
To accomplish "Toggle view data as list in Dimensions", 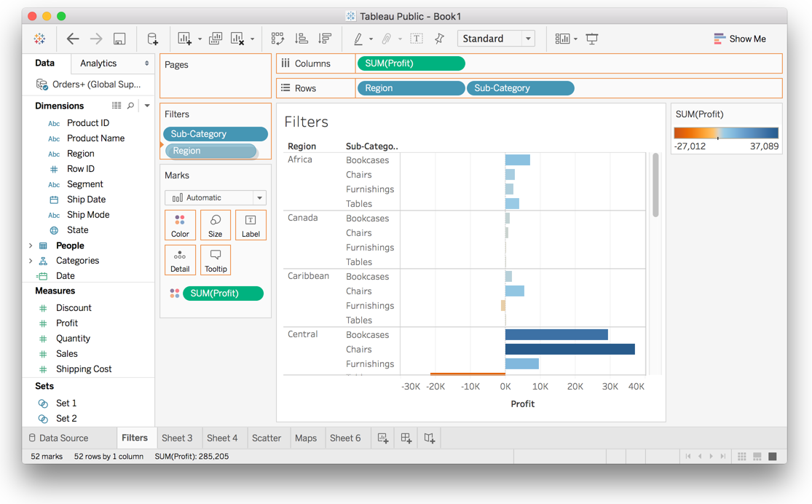I will click(117, 106).
